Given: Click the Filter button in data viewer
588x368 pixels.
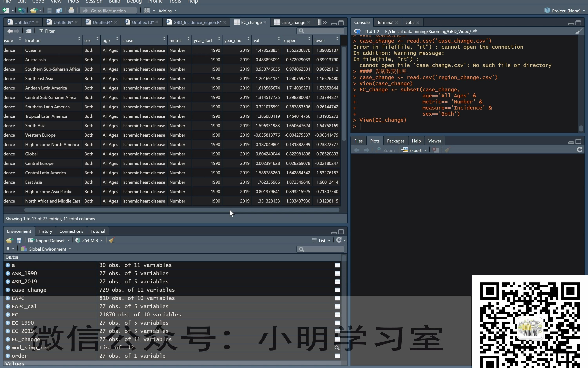Looking at the screenshot, I should click(47, 31).
